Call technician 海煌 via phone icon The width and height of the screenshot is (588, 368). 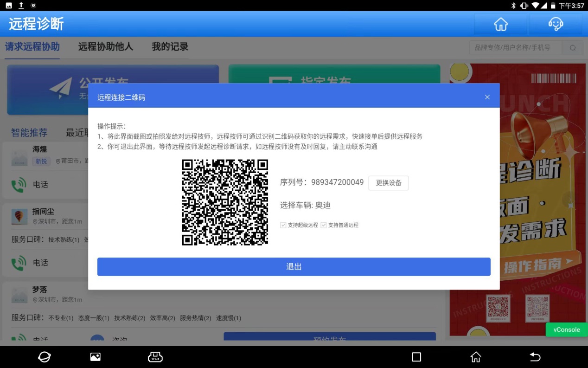[x=19, y=185]
